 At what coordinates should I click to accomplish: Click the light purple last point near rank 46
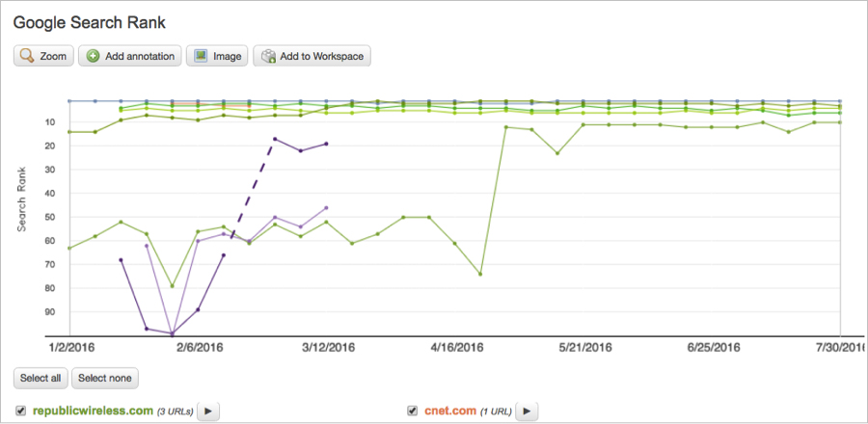(x=327, y=208)
